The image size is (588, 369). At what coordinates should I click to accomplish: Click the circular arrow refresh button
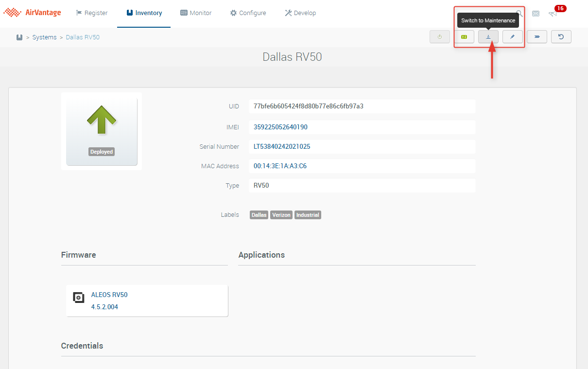click(561, 37)
